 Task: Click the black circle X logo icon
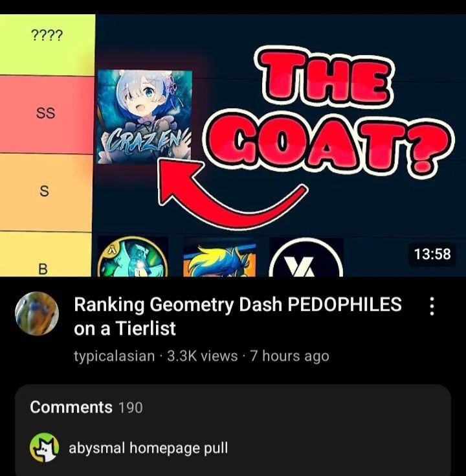(x=306, y=258)
